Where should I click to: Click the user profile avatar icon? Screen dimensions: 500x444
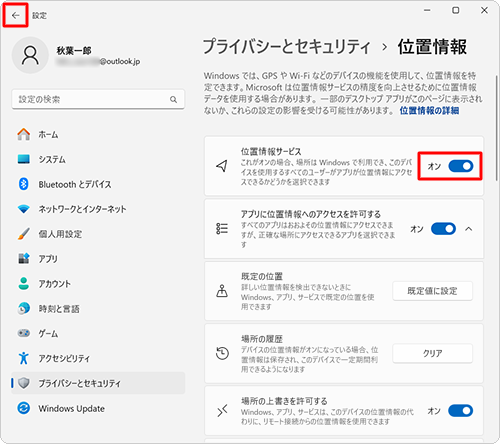point(30,55)
